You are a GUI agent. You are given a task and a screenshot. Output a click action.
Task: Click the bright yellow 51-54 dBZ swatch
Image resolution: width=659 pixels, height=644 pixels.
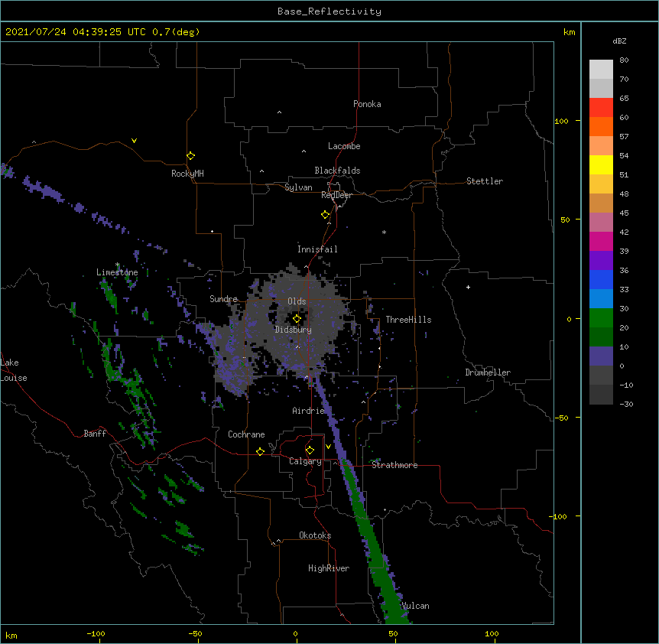click(x=601, y=164)
